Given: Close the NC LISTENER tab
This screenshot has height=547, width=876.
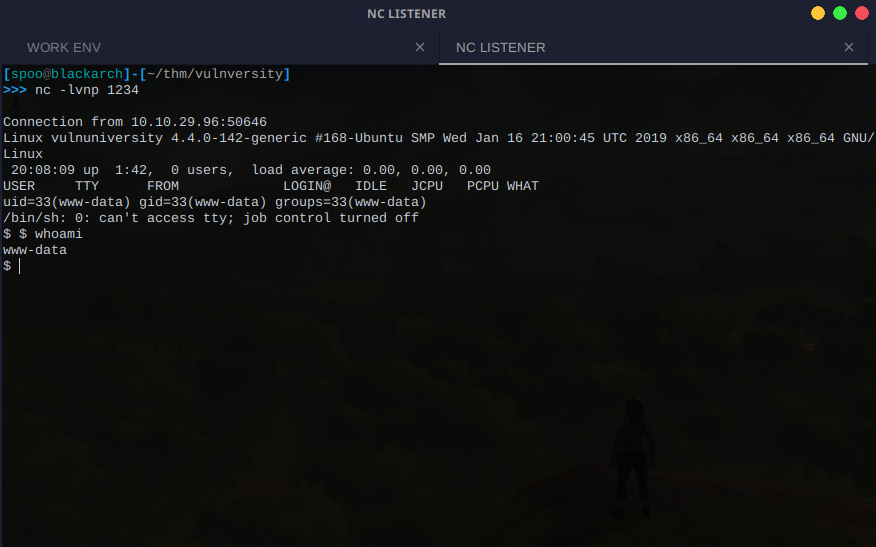Looking at the screenshot, I should click(849, 47).
